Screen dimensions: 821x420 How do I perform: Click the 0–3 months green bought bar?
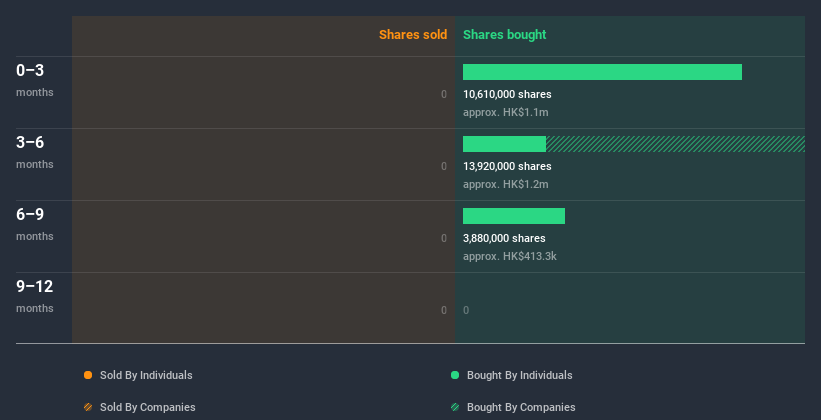click(602, 72)
